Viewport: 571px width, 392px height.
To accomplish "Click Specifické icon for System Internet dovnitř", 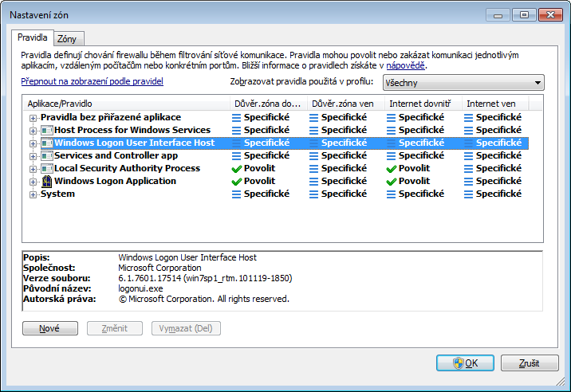I will point(392,194).
